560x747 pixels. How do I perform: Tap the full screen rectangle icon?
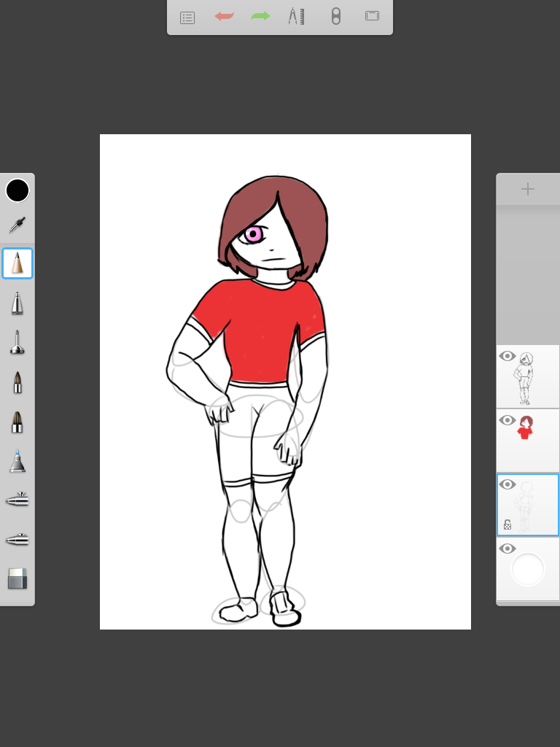372,16
